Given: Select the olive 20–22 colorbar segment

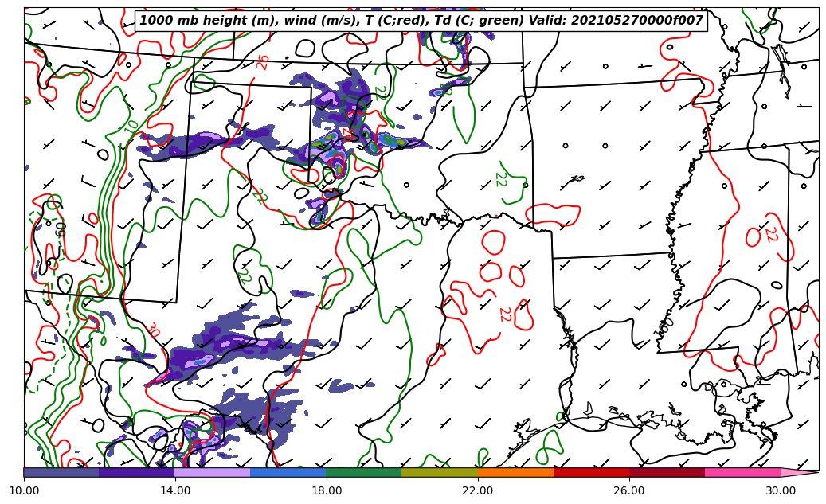Looking at the screenshot, I should click(x=440, y=472).
